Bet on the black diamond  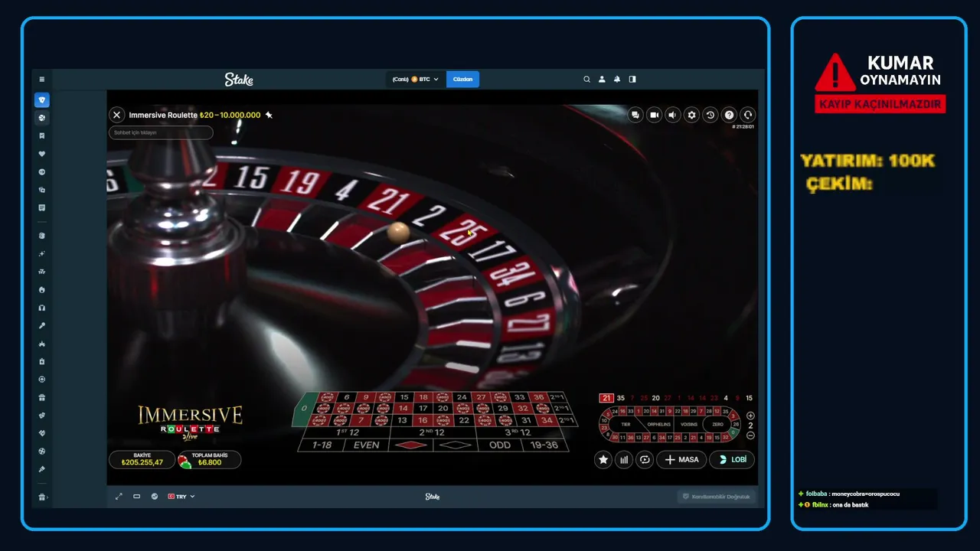click(x=456, y=445)
